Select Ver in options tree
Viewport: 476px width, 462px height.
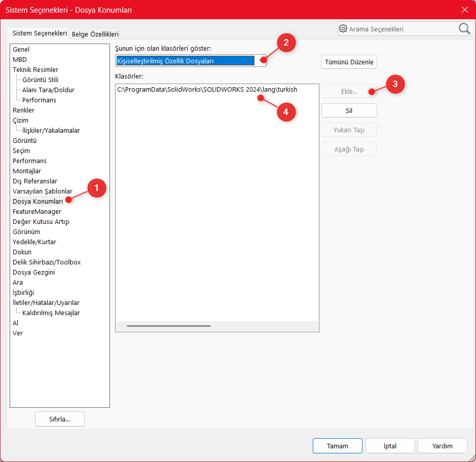[18, 333]
